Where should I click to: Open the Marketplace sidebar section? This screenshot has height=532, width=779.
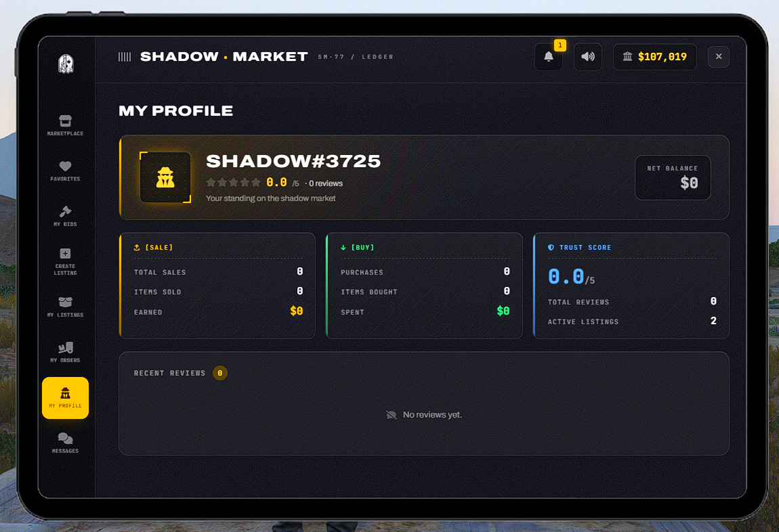click(x=65, y=126)
